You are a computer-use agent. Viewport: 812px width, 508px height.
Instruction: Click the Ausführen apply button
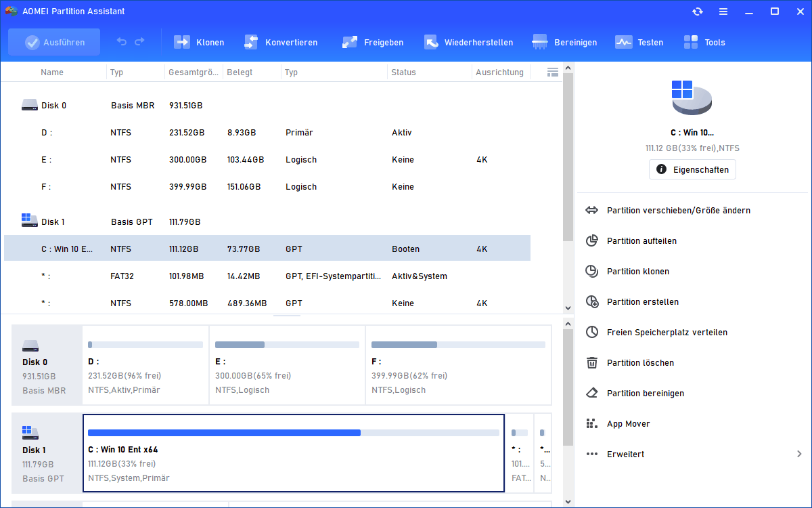[54, 42]
